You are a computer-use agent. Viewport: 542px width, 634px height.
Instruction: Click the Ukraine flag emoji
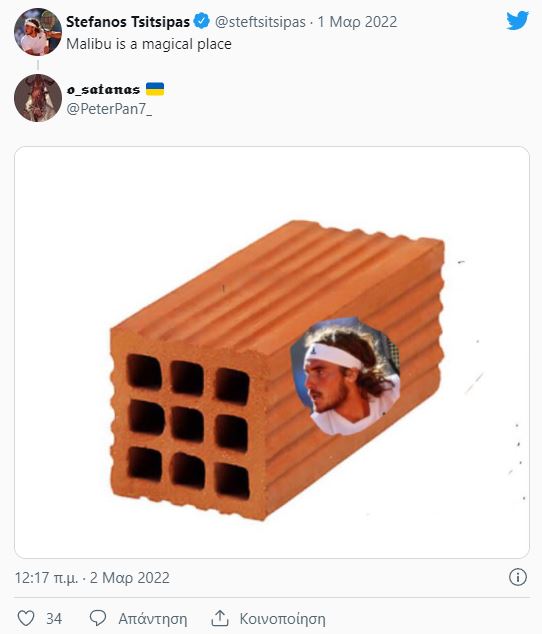click(155, 89)
